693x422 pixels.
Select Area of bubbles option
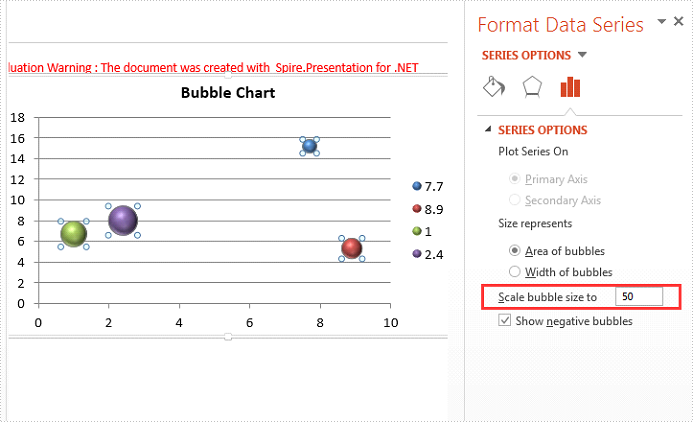tap(514, 251)
